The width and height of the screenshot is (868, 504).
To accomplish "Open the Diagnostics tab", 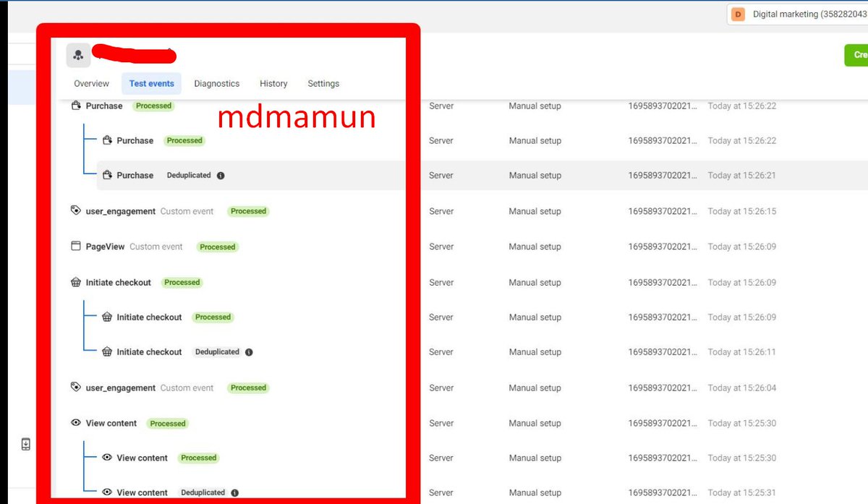I will pyautogui.click(x=216, y=83).
